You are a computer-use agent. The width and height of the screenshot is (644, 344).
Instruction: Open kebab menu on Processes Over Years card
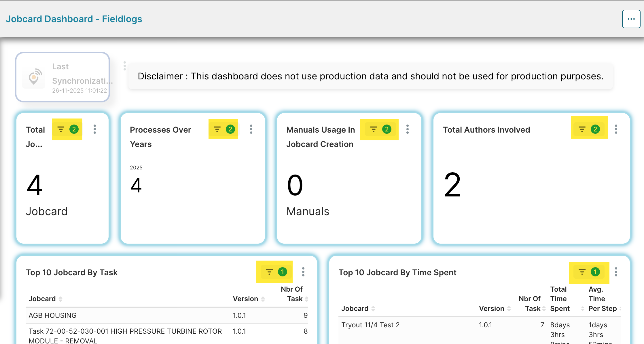[251, 129]
